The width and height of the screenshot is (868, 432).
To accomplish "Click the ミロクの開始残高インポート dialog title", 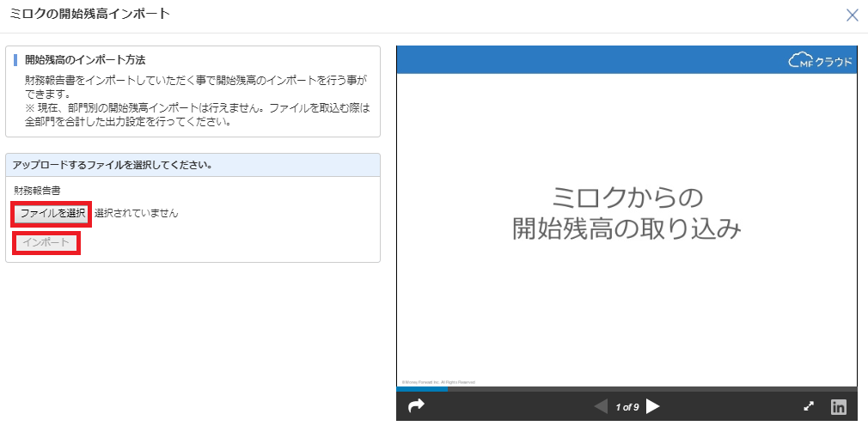I will click(89, 15).
